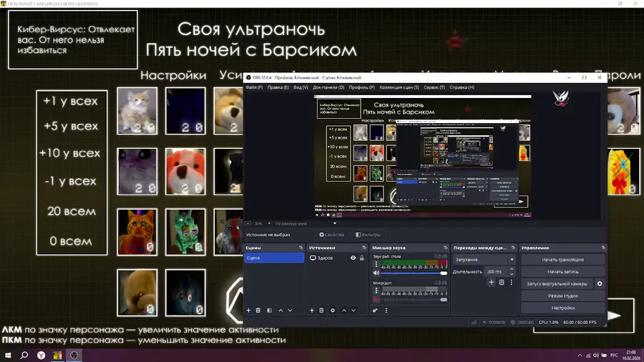Add a transition with plus icon

coord(491,283)
